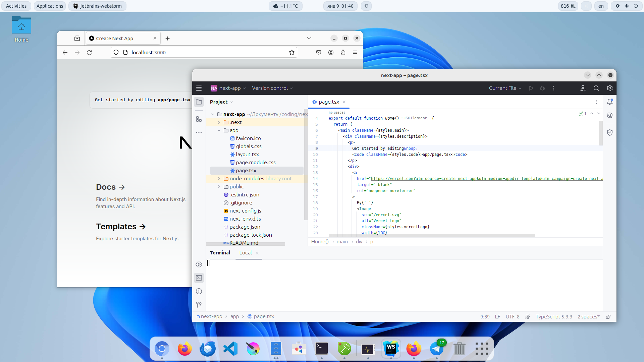This screenshot has height=362, width=644.
Task: Open Thunderbird from the dock
Action: tap(208, 349)
